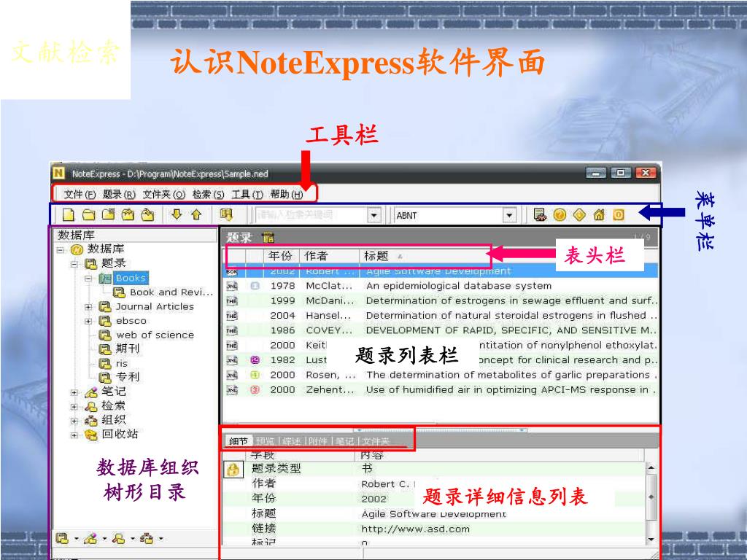Click the upward arrow toolbar icon

pyautogui.click(x=196, y=215)
